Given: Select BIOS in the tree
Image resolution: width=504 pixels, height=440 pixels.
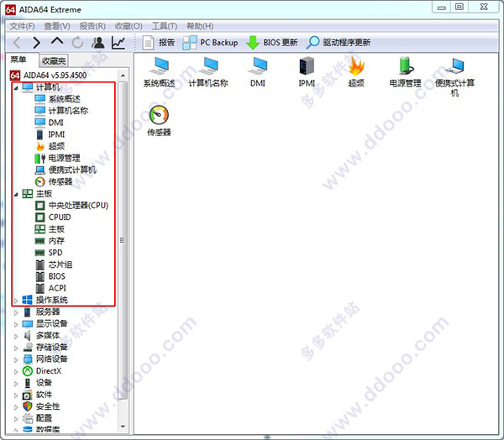Looking at the screenshot, I should pos(50,276).
